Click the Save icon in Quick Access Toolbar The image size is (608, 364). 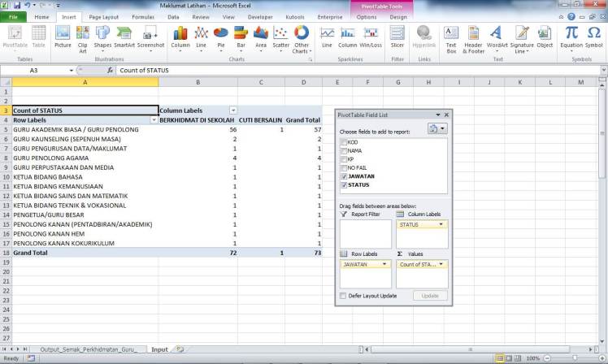click(17, 6)
